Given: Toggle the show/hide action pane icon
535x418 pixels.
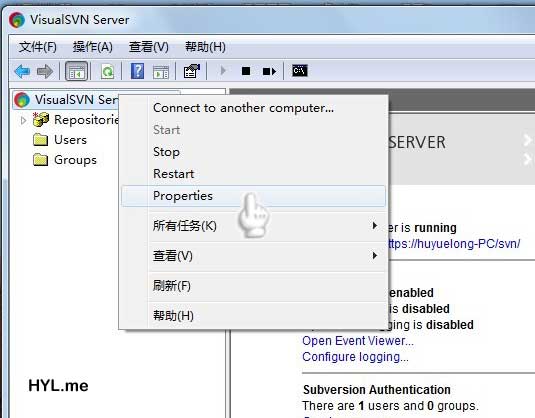Looking at the screenshot, I should [x=161, y=72].
